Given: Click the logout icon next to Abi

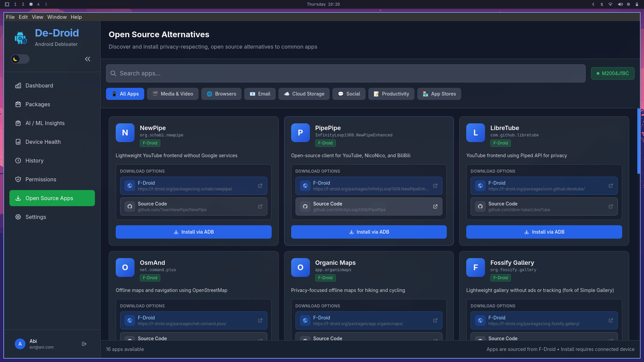Looking at the screenshot, I should (84, 344).
